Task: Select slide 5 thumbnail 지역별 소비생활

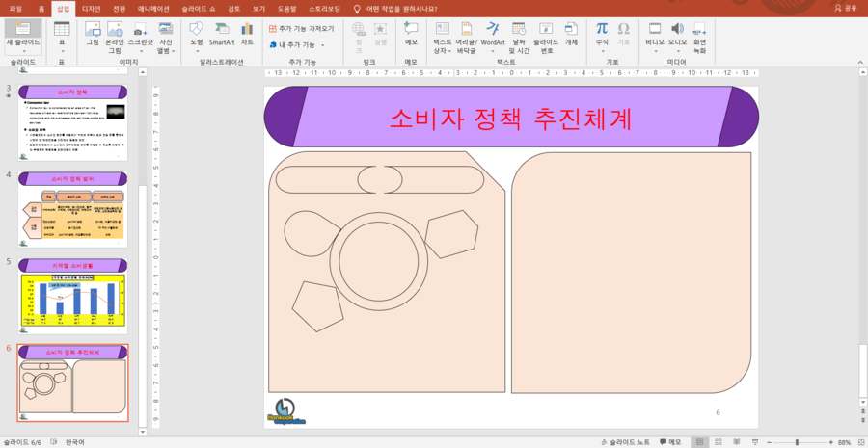Action: tap(73, 296)
